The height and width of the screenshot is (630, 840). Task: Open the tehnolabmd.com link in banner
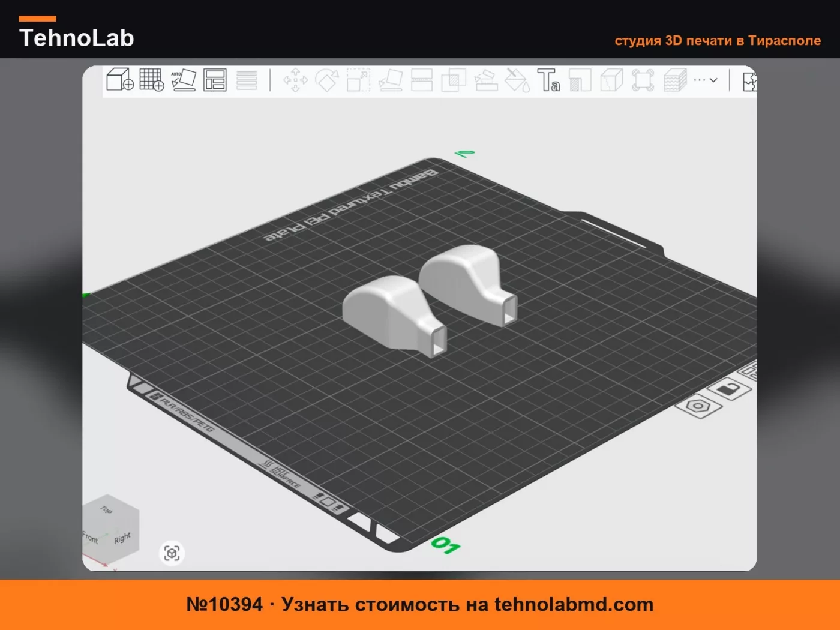pyautogui.click(x=574, y=604)
